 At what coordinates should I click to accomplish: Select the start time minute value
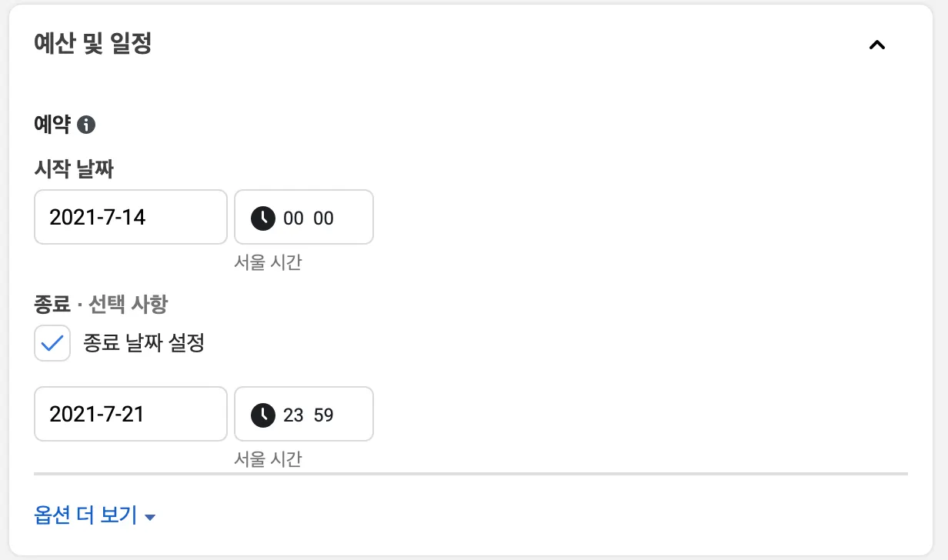[x=324, y=218]
